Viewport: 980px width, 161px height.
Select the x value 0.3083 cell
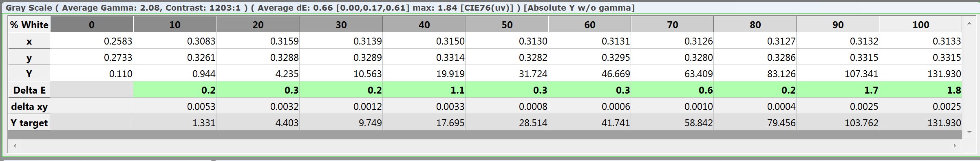point(175,41)
